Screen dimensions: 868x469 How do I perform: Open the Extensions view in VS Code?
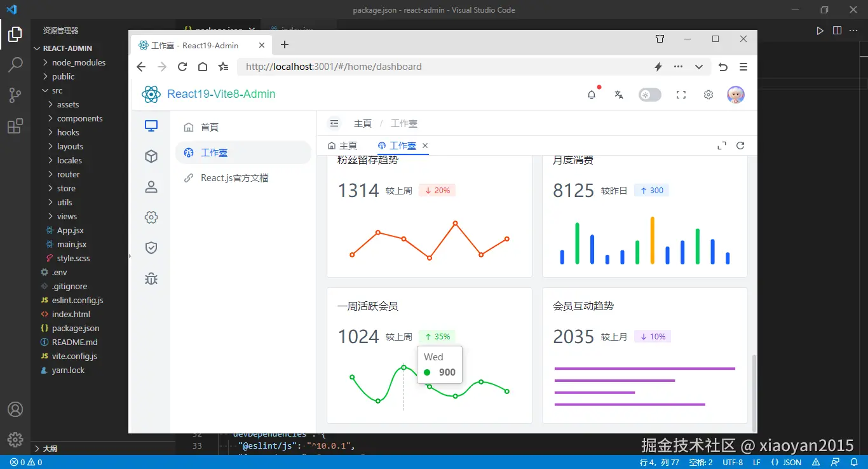coord(15,126)
